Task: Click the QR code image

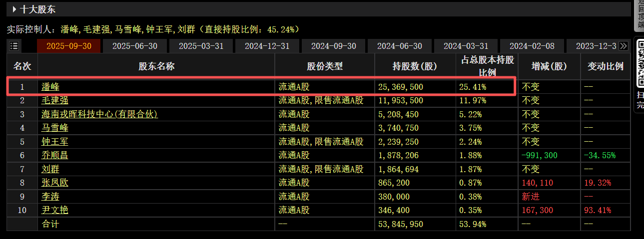Action: [x=639, y=64]
